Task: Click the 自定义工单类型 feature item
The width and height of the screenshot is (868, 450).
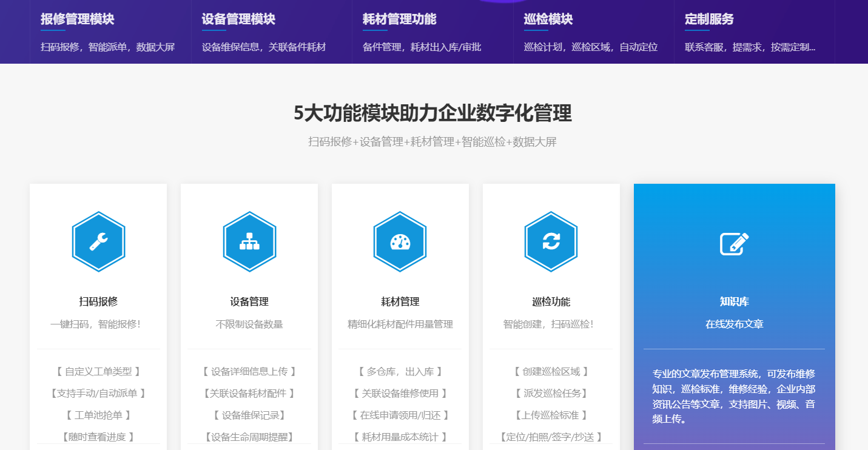Action: (98, 371)
